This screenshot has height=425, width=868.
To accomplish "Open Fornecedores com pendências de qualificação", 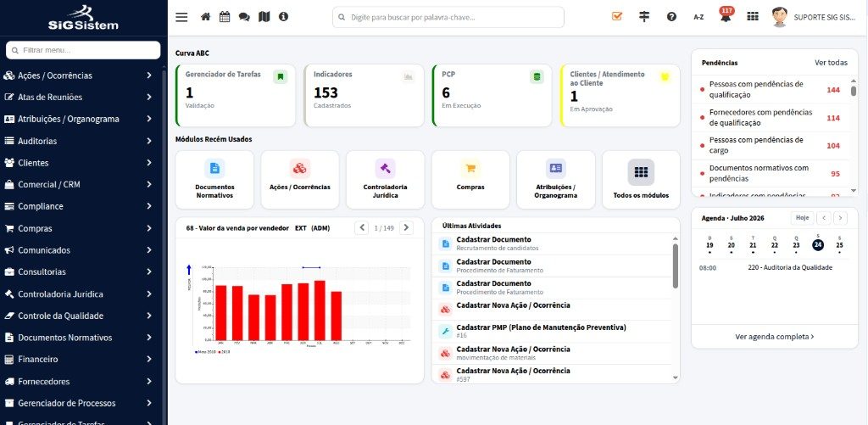I will pos(771,117).
